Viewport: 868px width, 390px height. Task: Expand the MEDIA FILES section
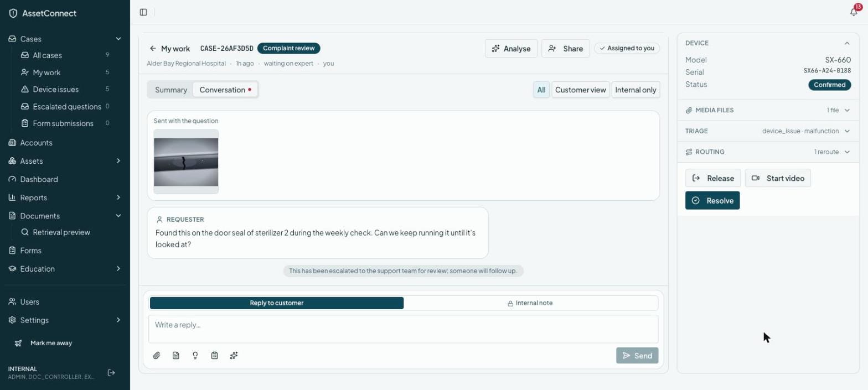click(x=768, y=111)
